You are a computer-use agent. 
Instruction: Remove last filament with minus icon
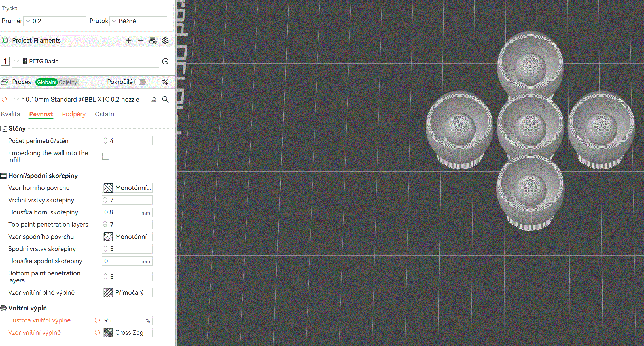click(141, 41)
